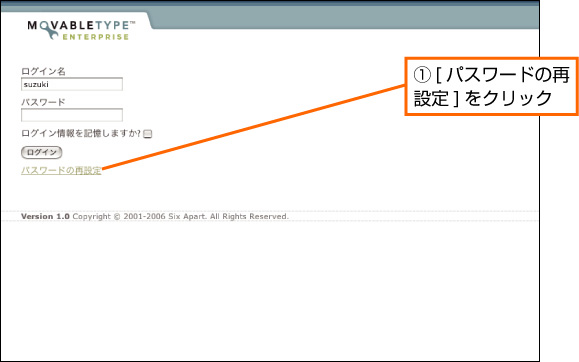Click the ログイン button
Image resolution: width=579 pixels, height=362 pixels.
click(42, 152)
